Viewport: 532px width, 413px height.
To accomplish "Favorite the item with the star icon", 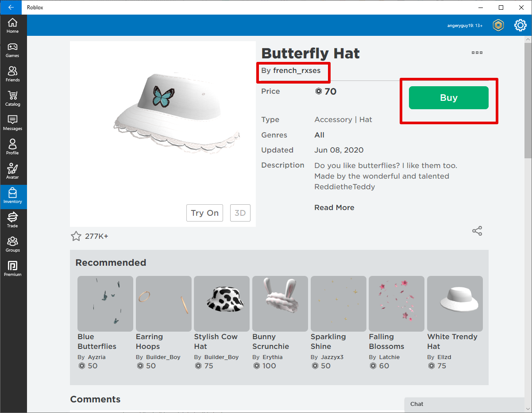I will 76,236.
